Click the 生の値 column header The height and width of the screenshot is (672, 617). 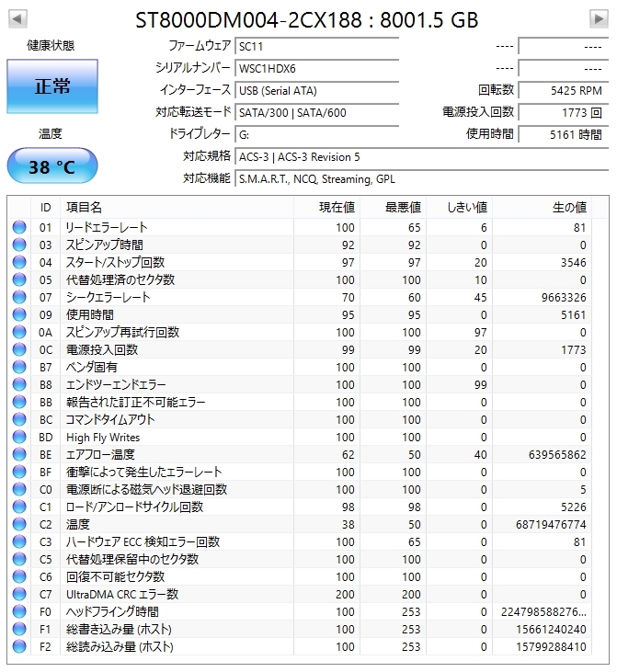(x=542, y=208)
